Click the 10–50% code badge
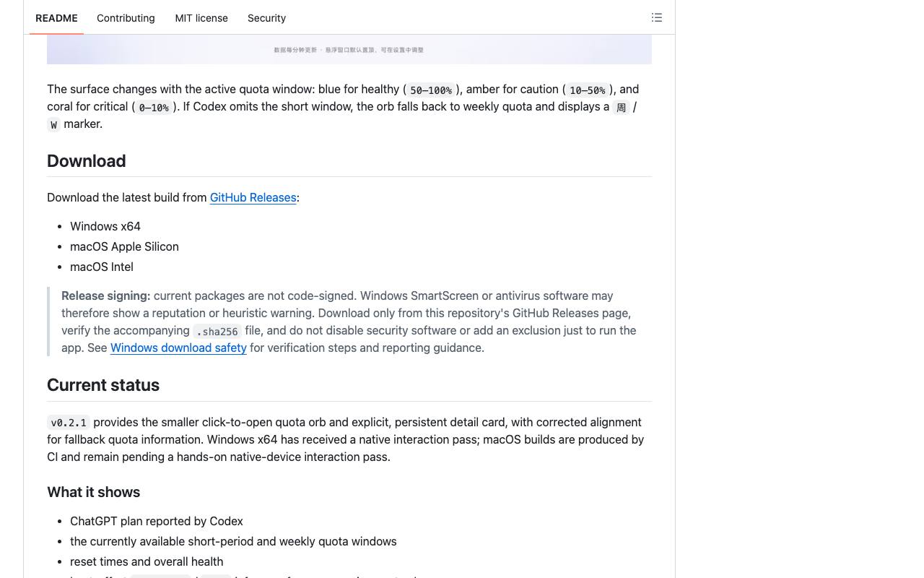 click(x=588, y=90)
